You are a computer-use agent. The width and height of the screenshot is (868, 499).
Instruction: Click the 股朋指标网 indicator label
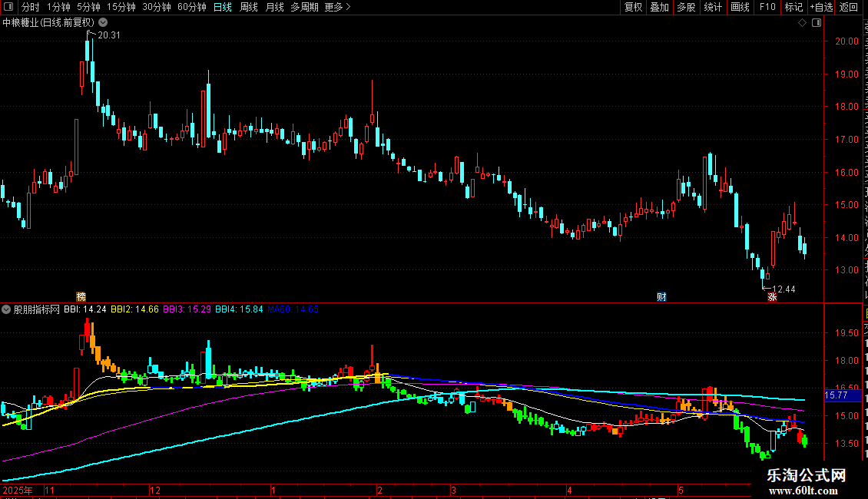(x=37, y=309)
